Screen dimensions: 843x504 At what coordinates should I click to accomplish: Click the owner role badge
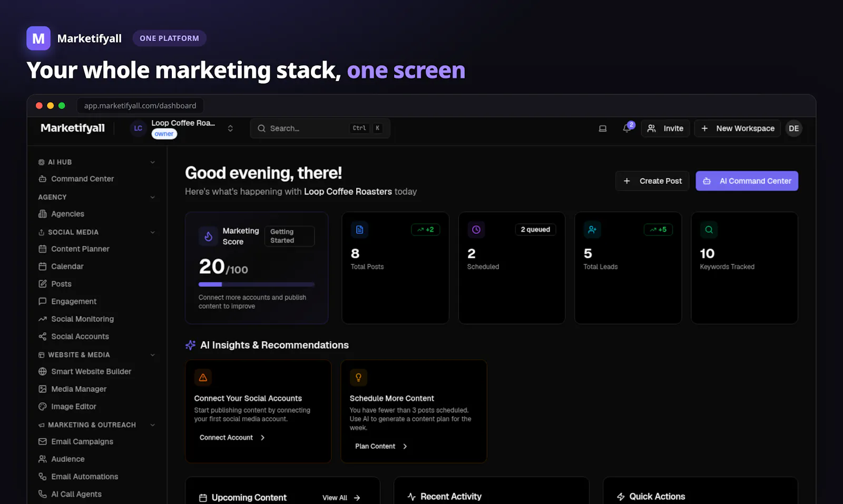164,134
